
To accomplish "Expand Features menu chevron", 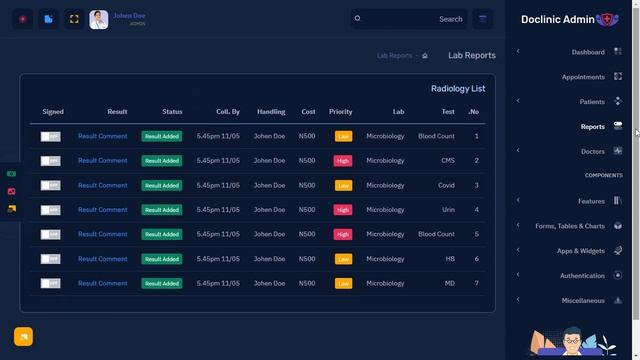I will 518,200.
